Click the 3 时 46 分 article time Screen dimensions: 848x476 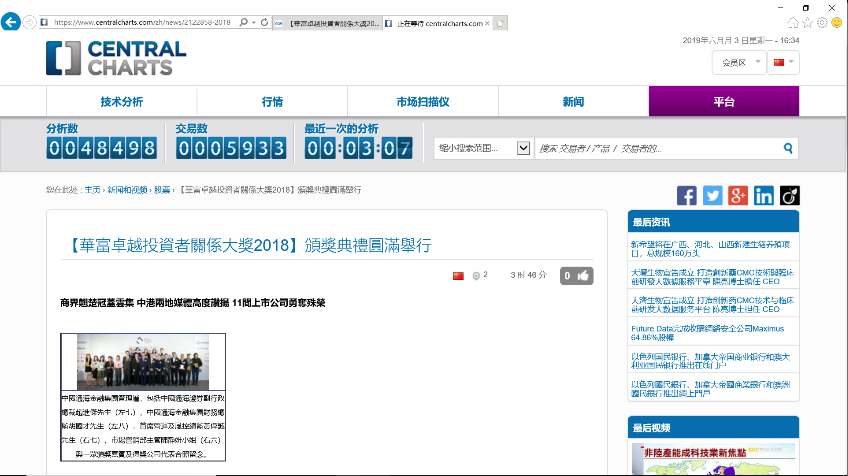coord(528,275)
